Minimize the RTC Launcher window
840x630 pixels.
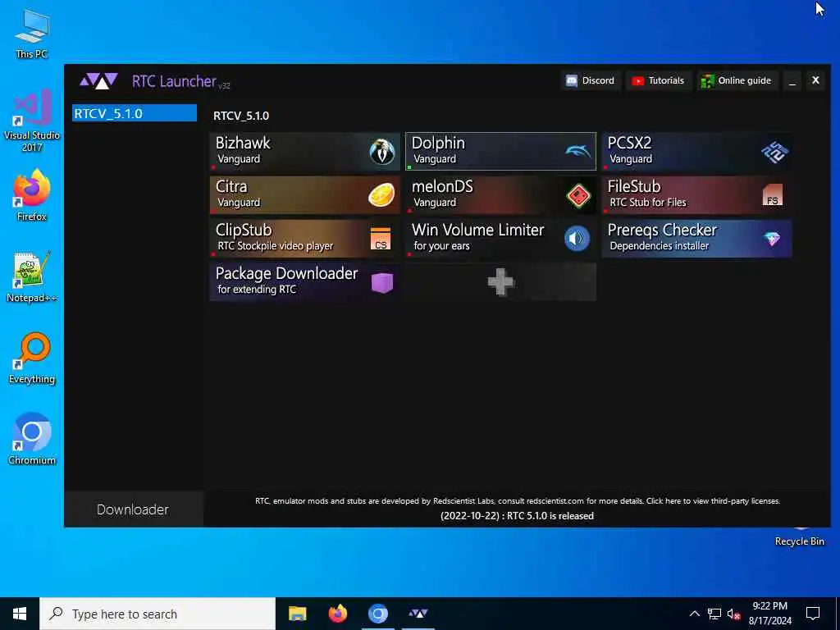[792, 81]
